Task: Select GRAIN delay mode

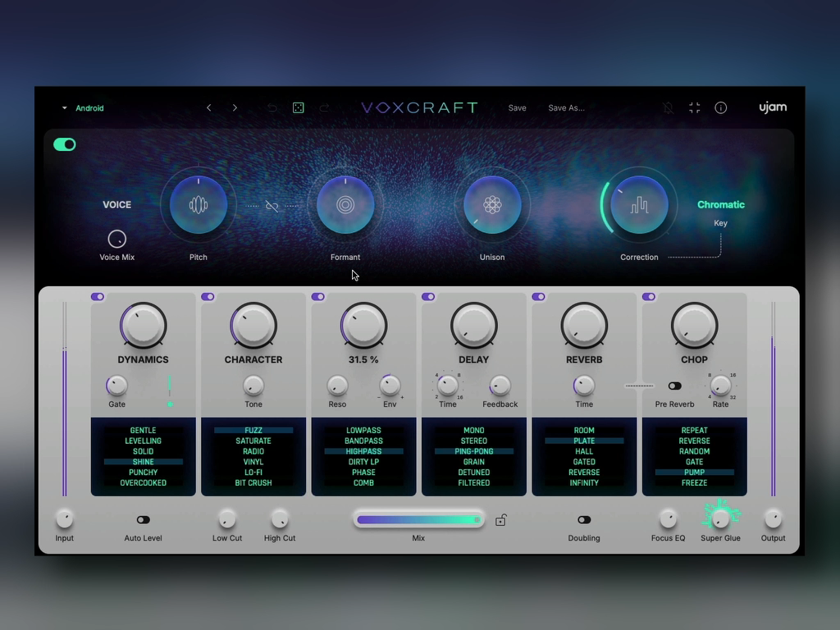Action: click(x=473, y=462)
